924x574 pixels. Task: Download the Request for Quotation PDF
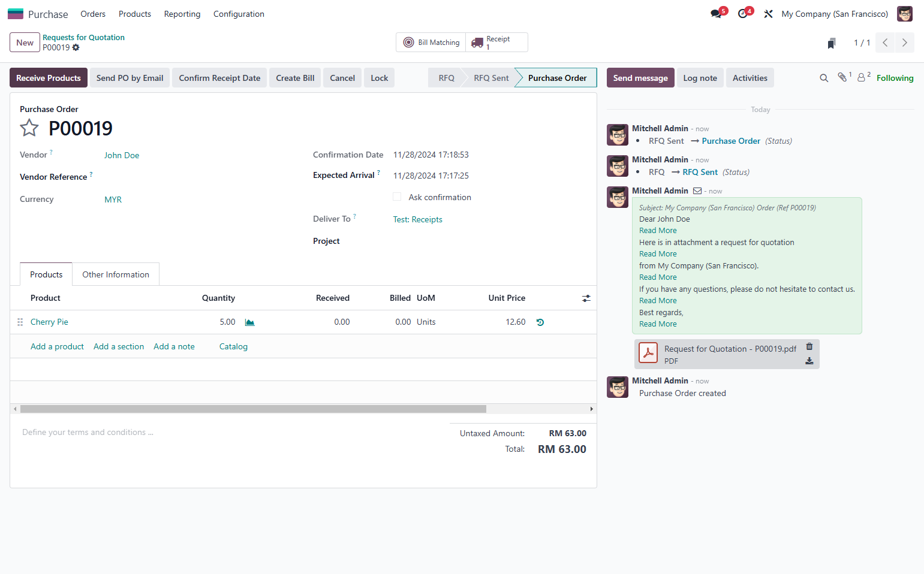click(x=809, y=361)
